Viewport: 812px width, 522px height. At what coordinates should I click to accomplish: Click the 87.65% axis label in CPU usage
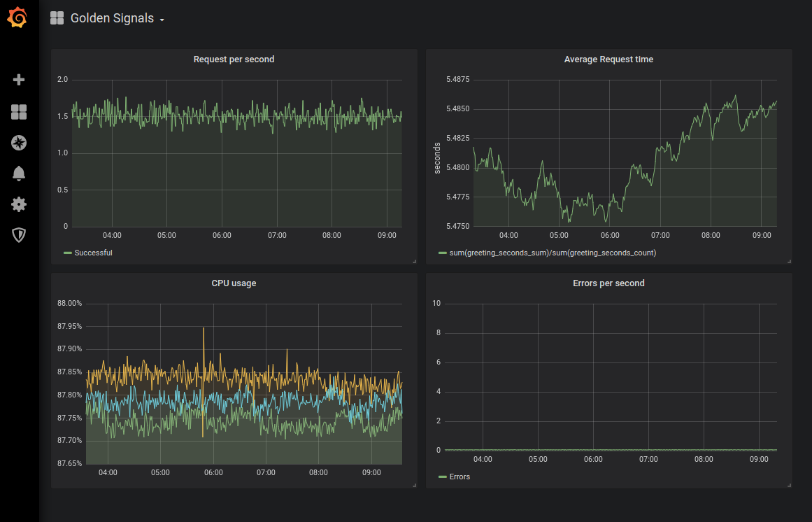69,463
